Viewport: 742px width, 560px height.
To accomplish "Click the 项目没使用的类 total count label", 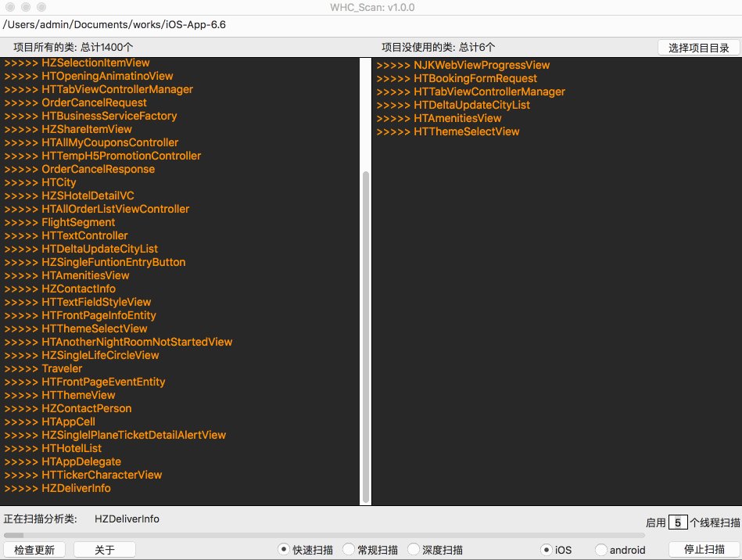I will pyautogui.click(x=438, y=48).
